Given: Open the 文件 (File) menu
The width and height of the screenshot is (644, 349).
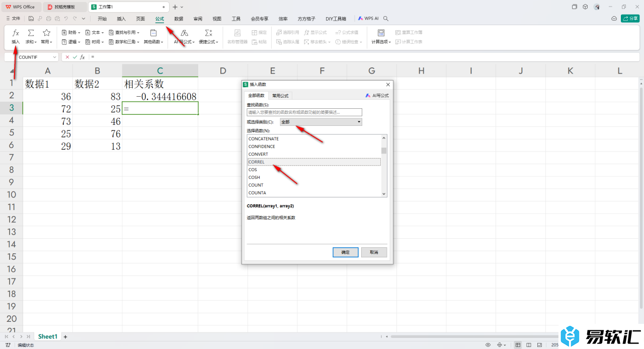Looking at the screenshot, I should pyautogui.click(x=14, y=19).
